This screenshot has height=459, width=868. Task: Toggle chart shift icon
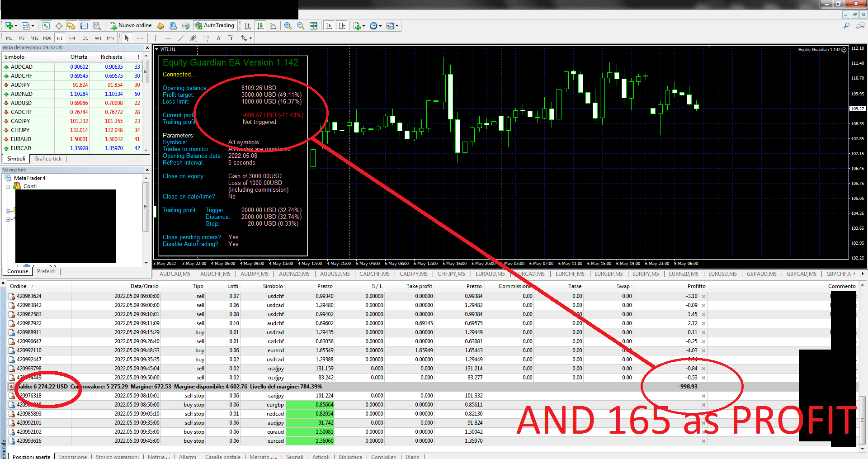point(342,26)
